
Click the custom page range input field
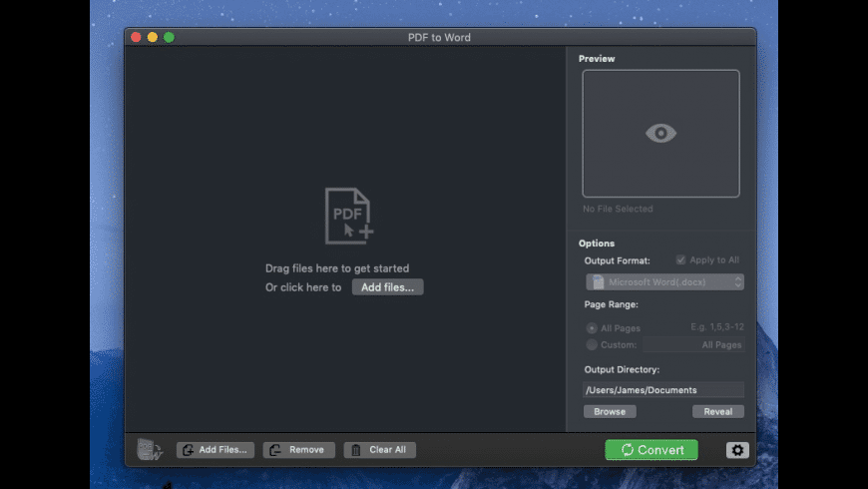pyautogui.click(x=693, y=344)
